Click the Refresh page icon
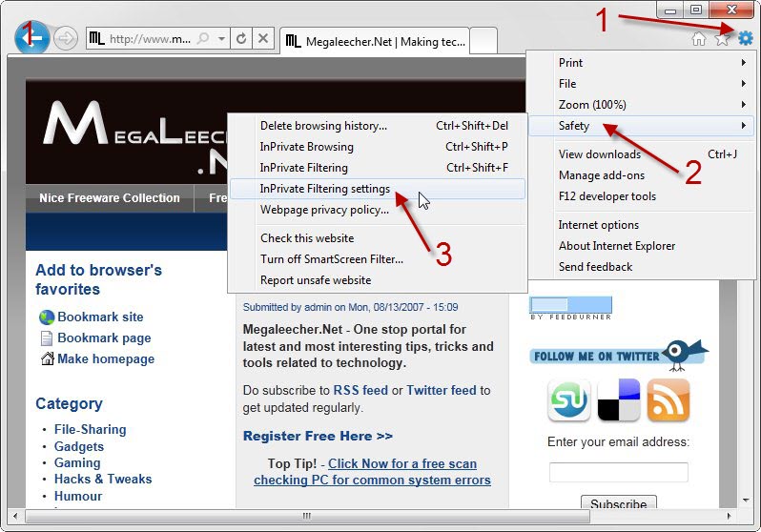Image resolution: width=761 pixels, height=532 pixels. [x=240, y=38]
